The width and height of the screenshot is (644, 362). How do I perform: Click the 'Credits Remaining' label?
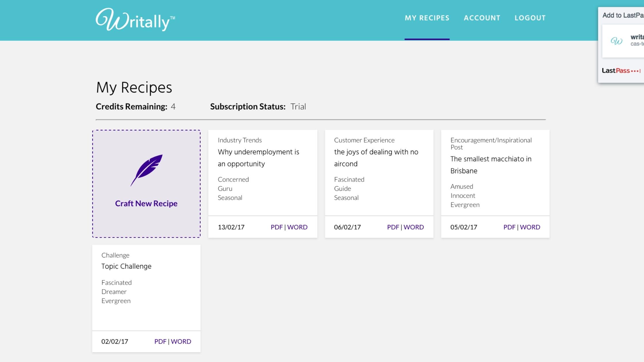(x=131, y=107)
